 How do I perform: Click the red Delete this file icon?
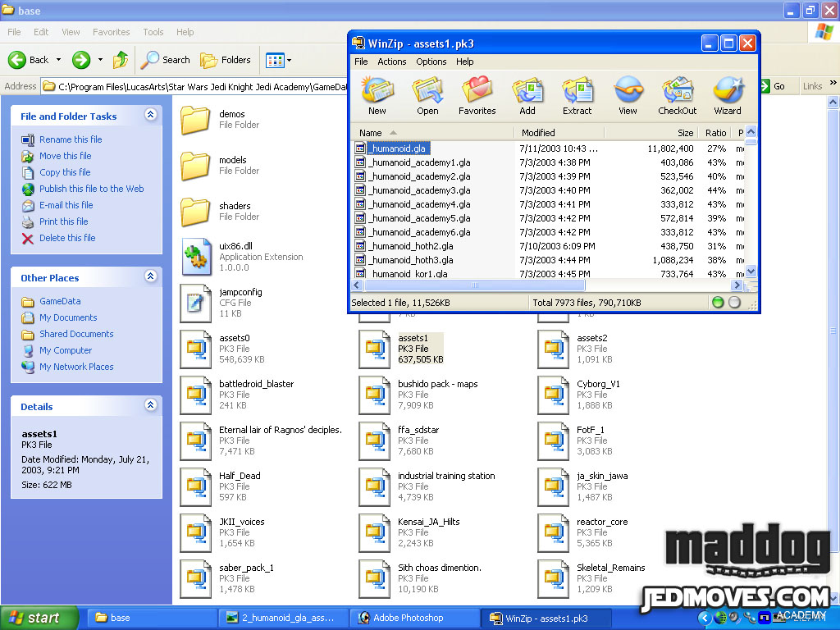tap(28, 239)
